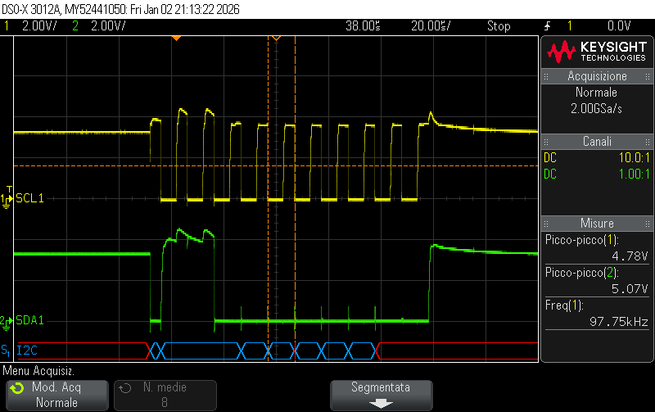Click the Freq(1) 97.75kHz measurement

pos(597,313)
